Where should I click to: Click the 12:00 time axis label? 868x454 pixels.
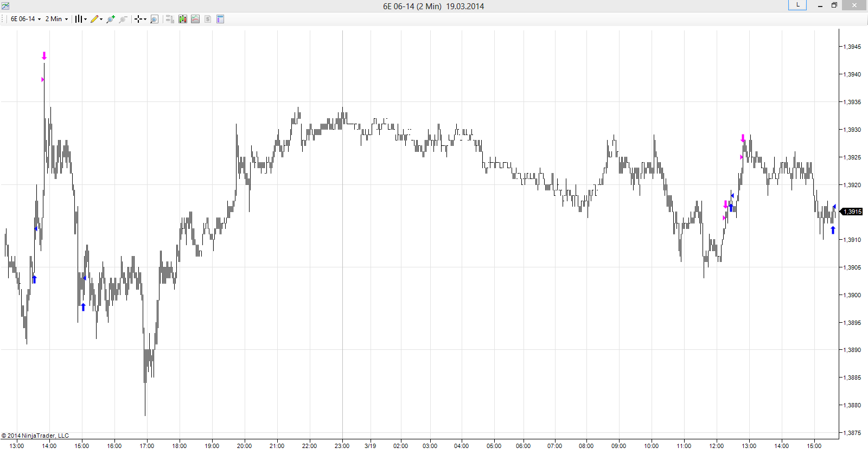click(717, 446)
